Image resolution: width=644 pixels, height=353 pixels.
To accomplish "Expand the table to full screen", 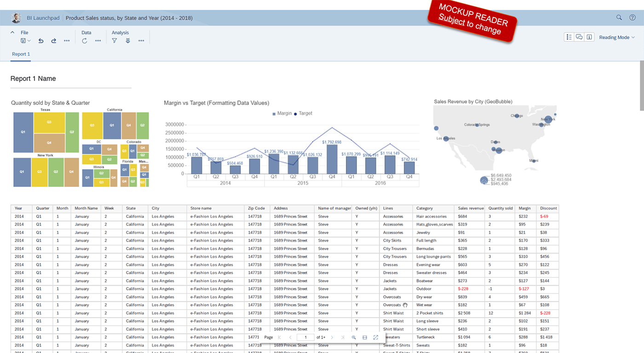I will click(x=376, y=337).
